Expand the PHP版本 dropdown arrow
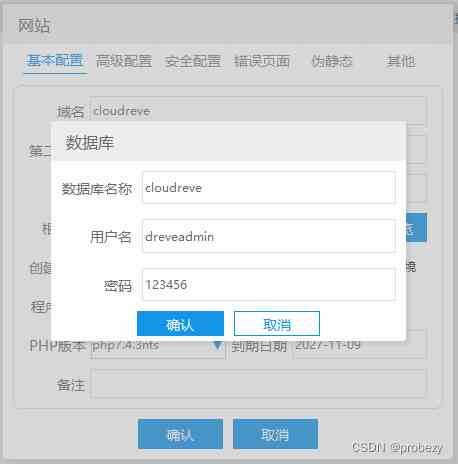This screenshot has width=458, height=464. [x=217, y=346]
